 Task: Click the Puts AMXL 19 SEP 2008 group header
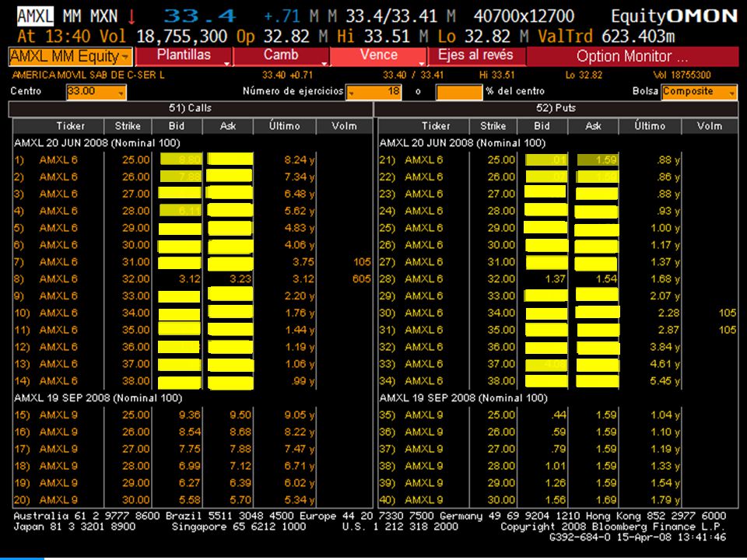click(464, 398)
